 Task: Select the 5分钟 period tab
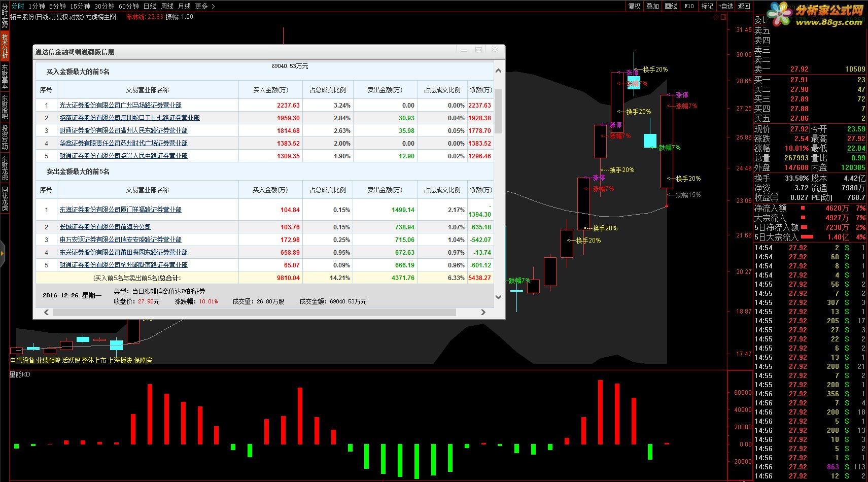tap(57, 6)
